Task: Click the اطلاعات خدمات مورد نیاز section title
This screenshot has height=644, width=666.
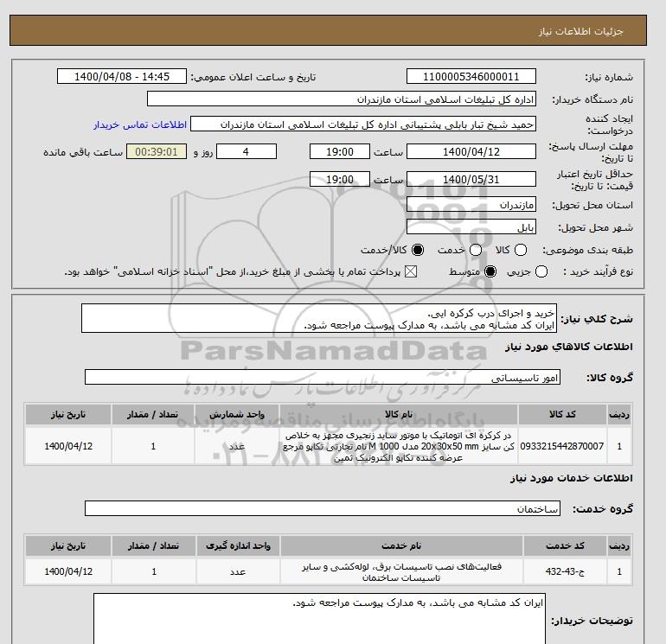Action: point(571,478)
